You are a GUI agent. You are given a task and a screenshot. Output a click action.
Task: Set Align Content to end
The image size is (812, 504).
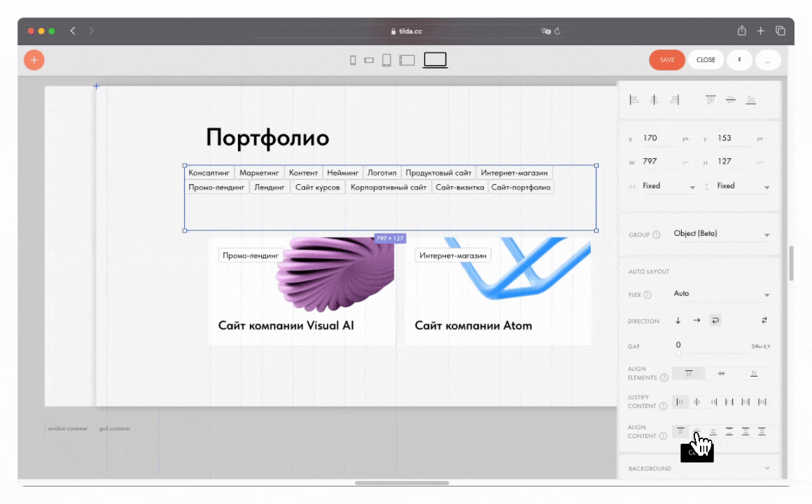pyautogui.click(x=713, y=431)
